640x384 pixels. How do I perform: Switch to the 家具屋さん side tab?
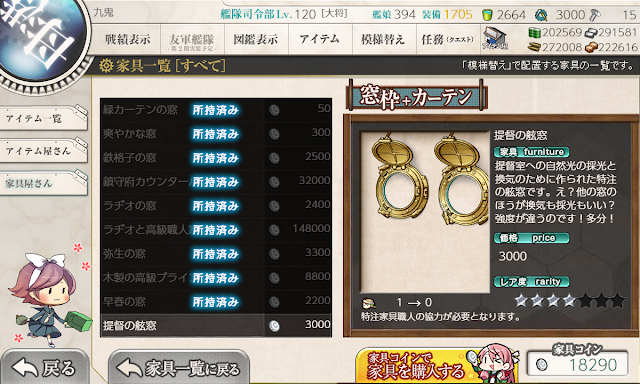click(43, 183)
